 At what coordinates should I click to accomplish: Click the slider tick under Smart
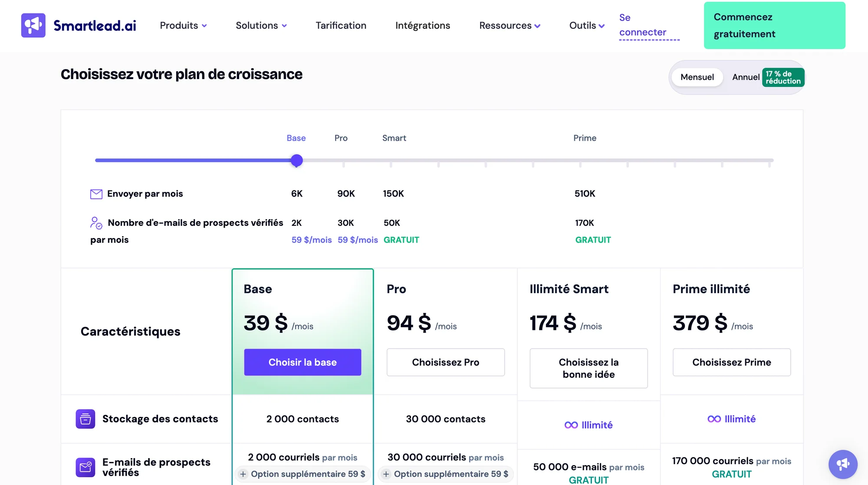tap(391, 164)
